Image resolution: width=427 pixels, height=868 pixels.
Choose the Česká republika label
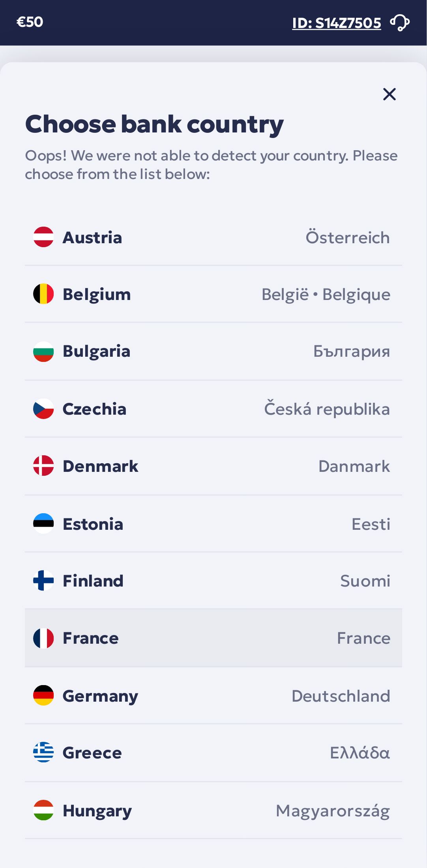click(327, 409)
